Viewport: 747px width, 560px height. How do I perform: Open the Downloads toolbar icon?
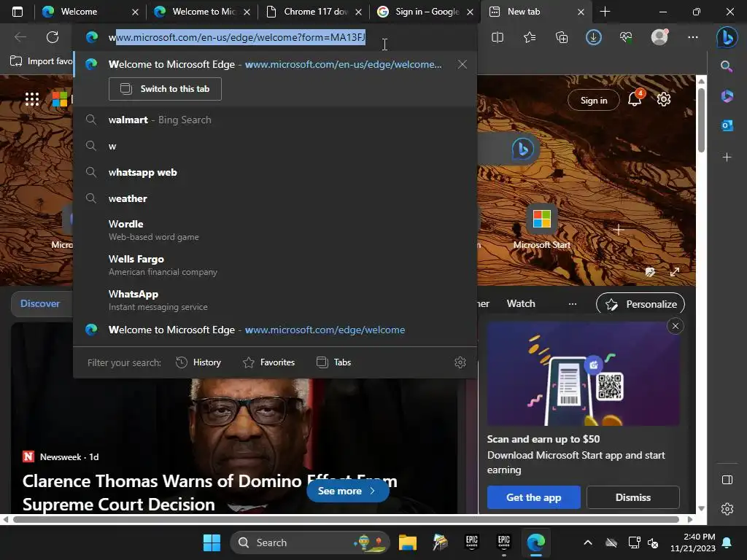[x=594, y=37]
